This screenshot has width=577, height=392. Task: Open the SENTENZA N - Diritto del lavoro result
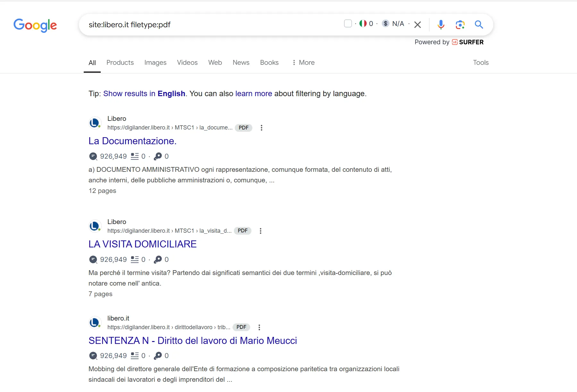[193, 340]
